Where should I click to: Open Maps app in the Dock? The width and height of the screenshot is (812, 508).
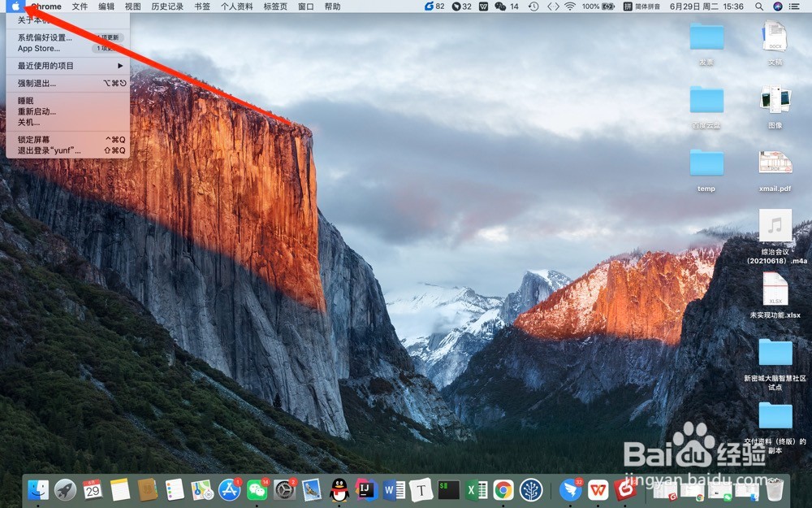[202, 489]
